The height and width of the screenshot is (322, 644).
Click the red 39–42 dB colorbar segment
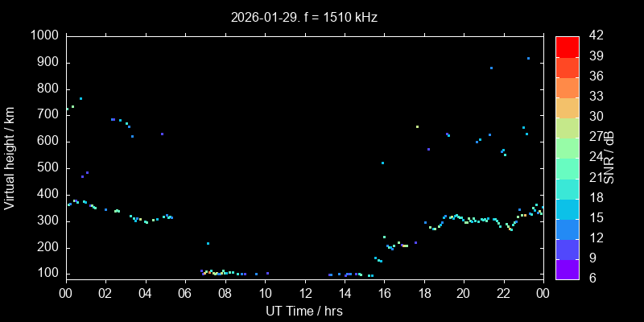567,47
